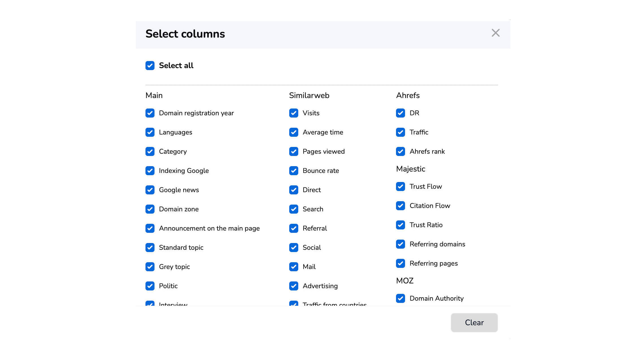Uncheck the Languages column

click(x=150, y=132)
